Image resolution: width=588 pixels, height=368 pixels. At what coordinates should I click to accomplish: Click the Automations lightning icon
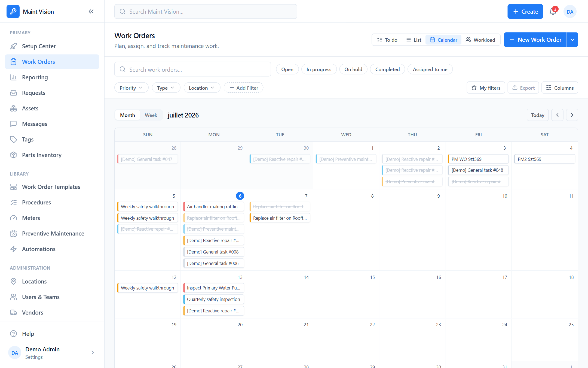pyautogui.click(x=14, y=249)
